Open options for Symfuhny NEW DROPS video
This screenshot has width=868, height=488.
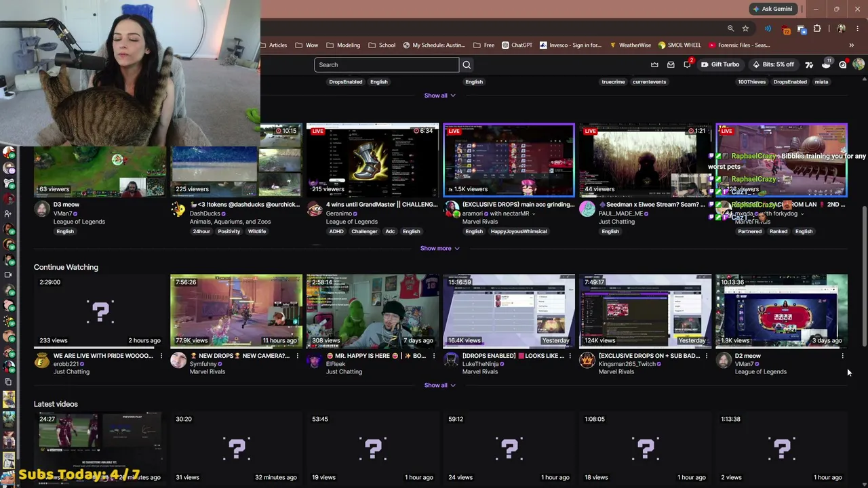[297, 356]
